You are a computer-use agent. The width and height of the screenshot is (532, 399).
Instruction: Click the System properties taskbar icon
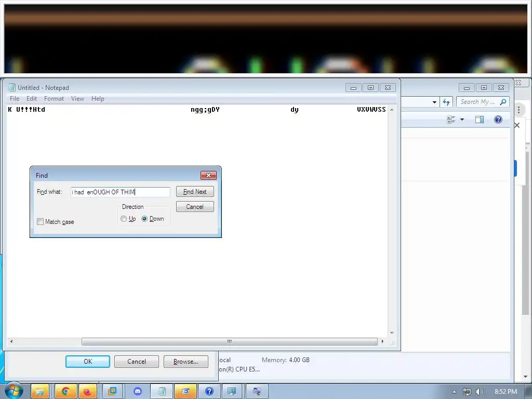click(x=232, y=392)
